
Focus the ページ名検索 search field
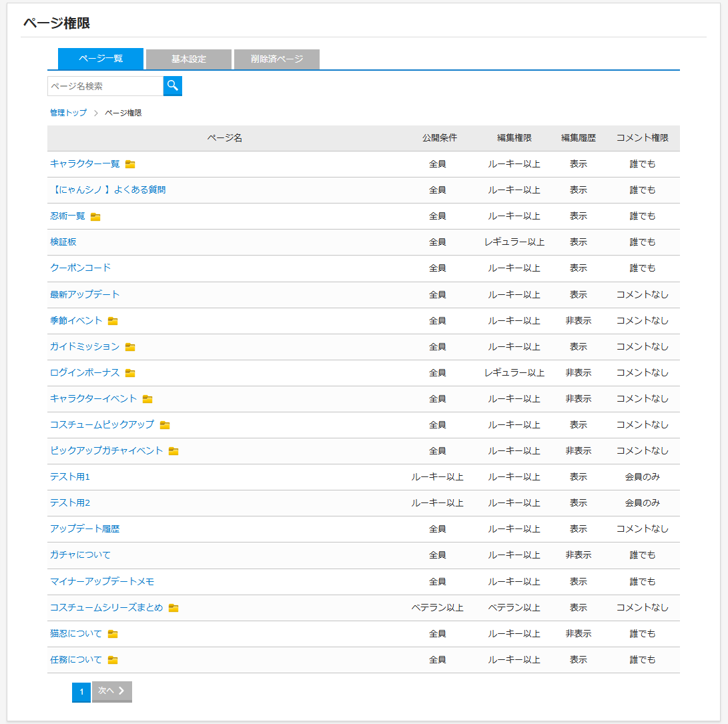click(105, 86)
